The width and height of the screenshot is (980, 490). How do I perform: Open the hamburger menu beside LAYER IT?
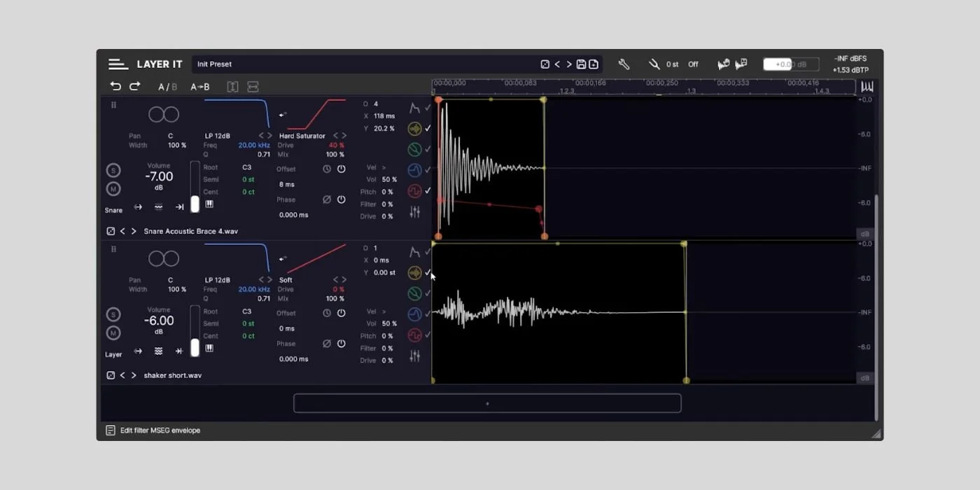click(118, 64)
